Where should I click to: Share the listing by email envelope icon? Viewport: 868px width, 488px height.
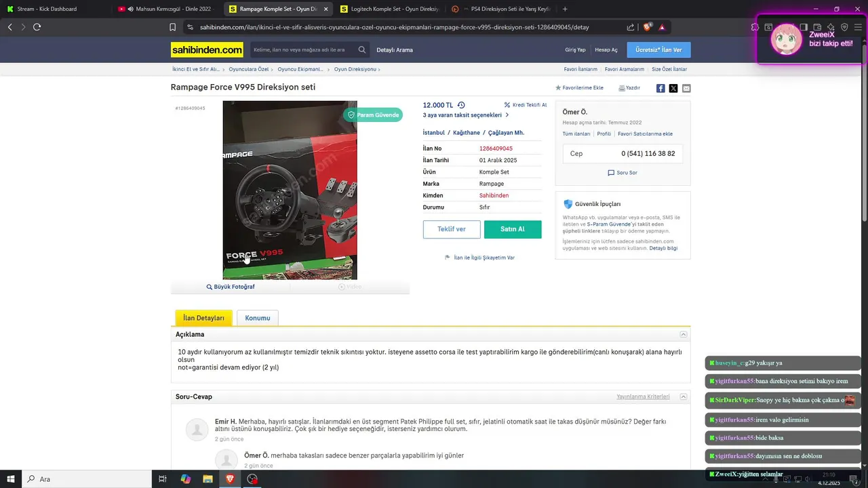pos(686,88)
